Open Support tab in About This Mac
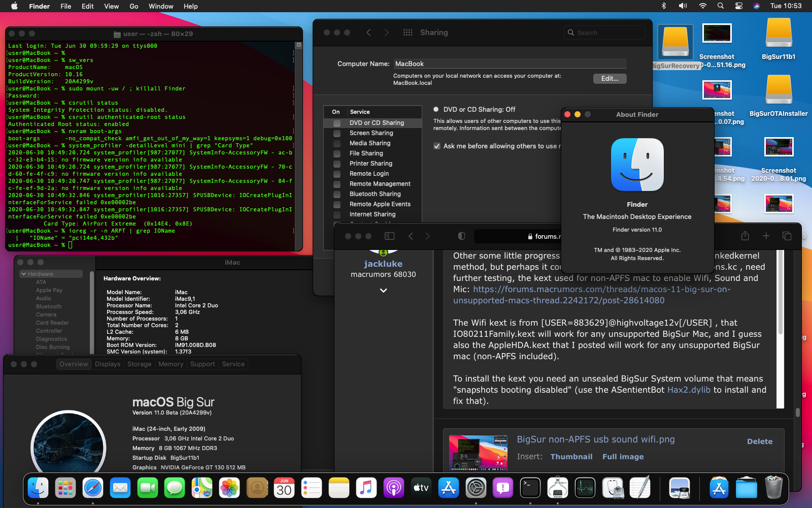 (202, 364)
